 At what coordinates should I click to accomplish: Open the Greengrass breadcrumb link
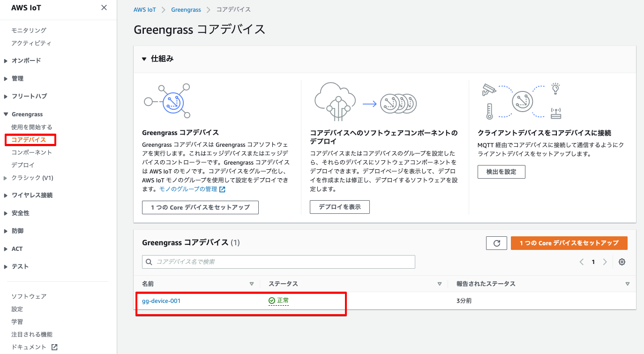point(186,9)
